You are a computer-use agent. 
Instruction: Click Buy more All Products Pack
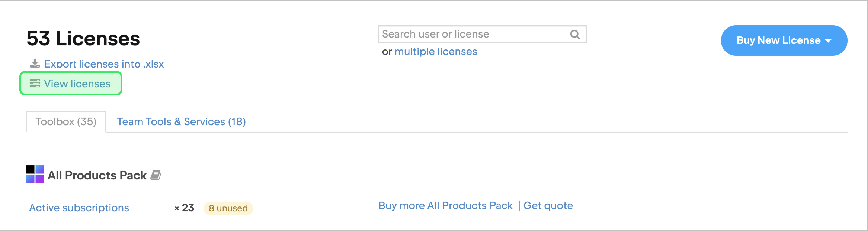click(445, 205)
